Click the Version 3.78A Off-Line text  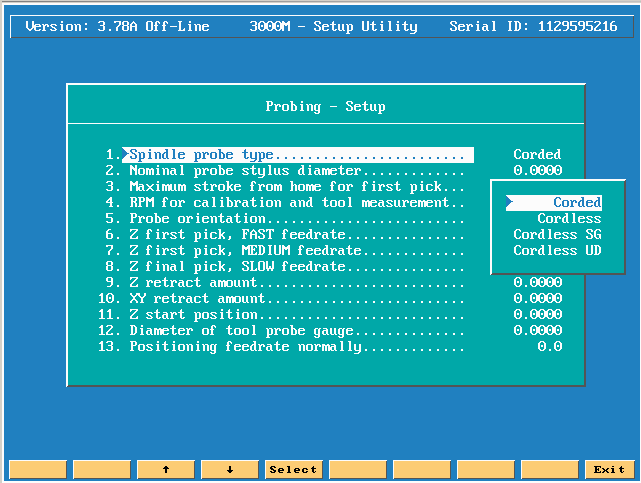click(117, 27)
